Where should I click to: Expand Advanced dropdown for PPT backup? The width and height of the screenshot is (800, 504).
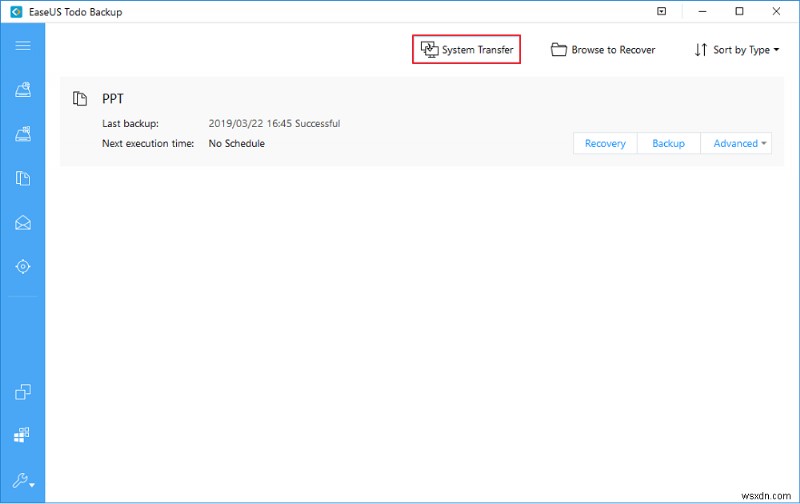(x=736, y=143)
